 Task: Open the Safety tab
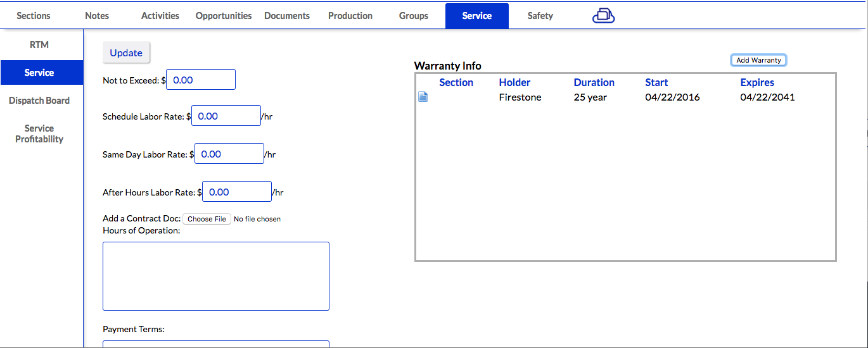(x=540, y=16)
